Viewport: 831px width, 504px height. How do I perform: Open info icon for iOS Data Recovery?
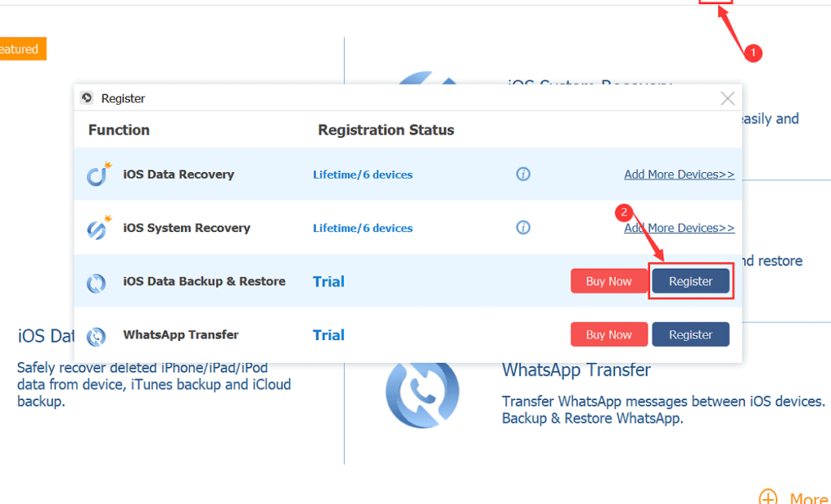(523, 174)
